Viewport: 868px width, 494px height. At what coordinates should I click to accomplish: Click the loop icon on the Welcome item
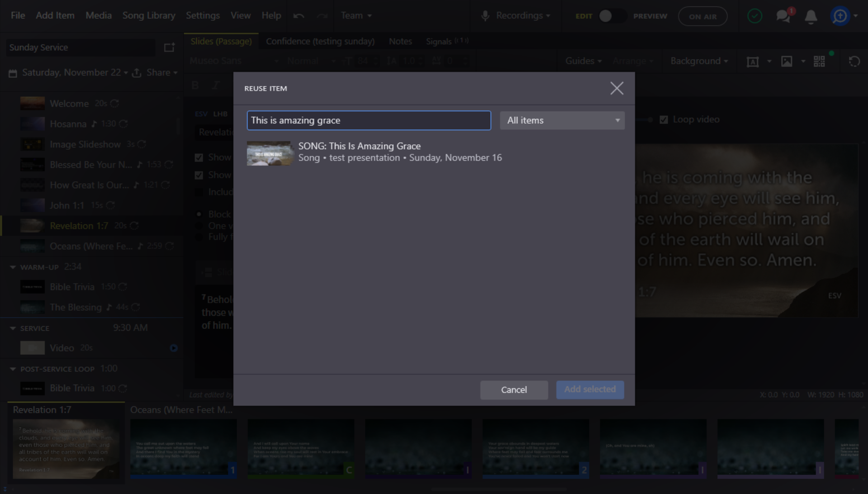[x=114, y=104]
